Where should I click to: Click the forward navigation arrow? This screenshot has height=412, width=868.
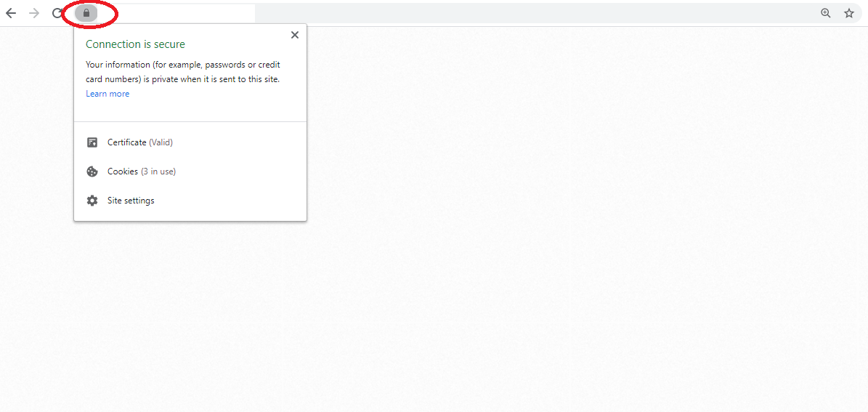34,13
